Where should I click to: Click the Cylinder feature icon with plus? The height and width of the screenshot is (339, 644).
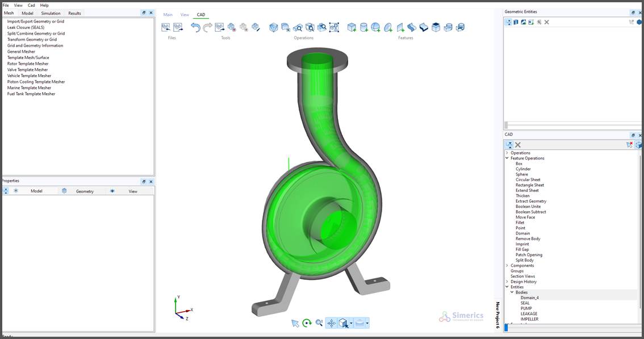363,27
